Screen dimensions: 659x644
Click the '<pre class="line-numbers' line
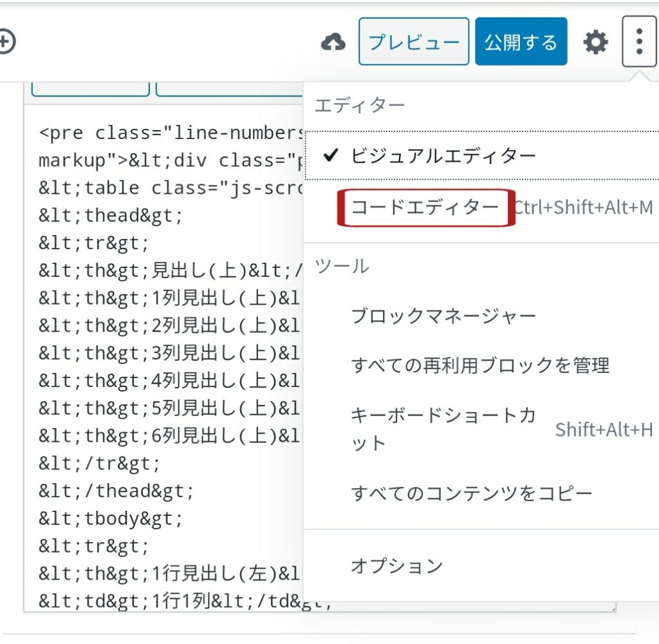click(171, 133)
